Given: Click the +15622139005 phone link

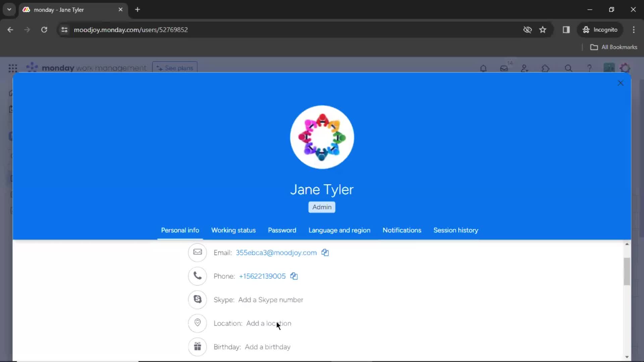Looking at the screenshot, I should 262,276.
